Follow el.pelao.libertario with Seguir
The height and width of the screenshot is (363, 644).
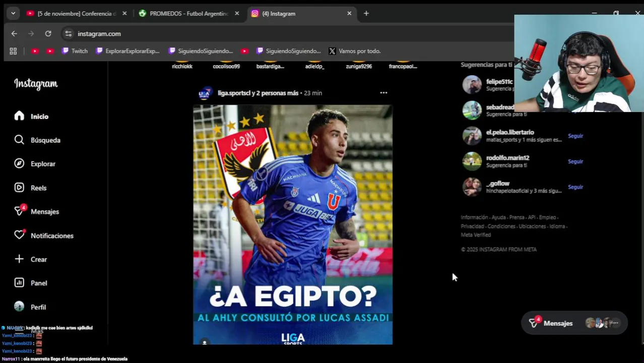click(575, 136)
